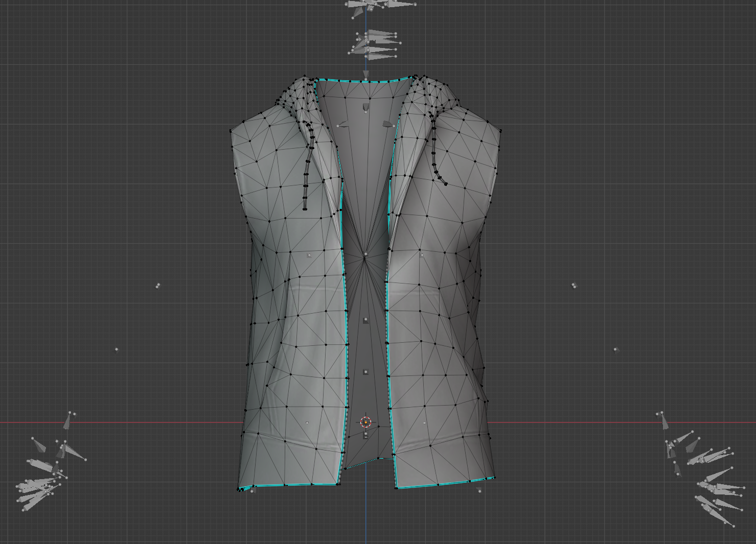Click the red-white 3D cursor
The height and width of the screenshot is (544, 756).
365,422
